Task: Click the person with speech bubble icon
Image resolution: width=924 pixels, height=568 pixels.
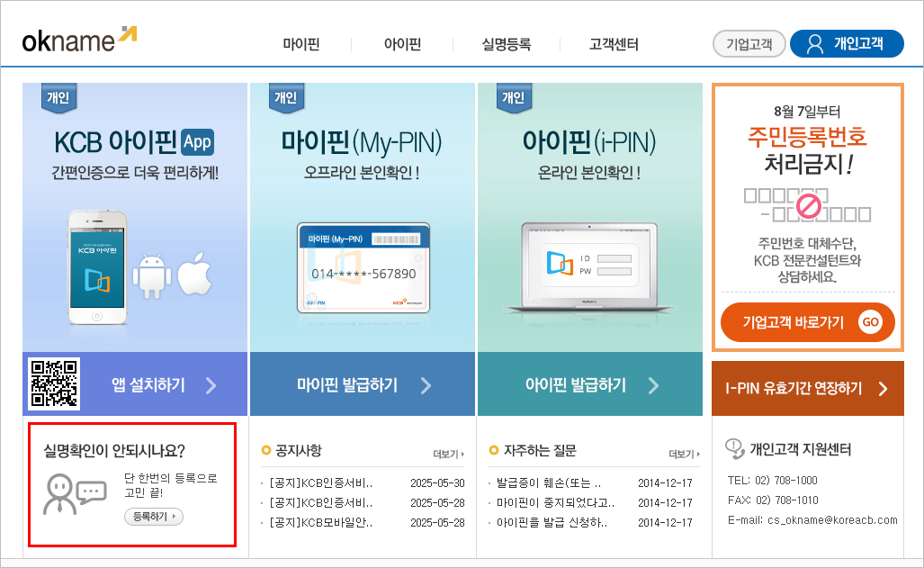Action: point(75,494)
